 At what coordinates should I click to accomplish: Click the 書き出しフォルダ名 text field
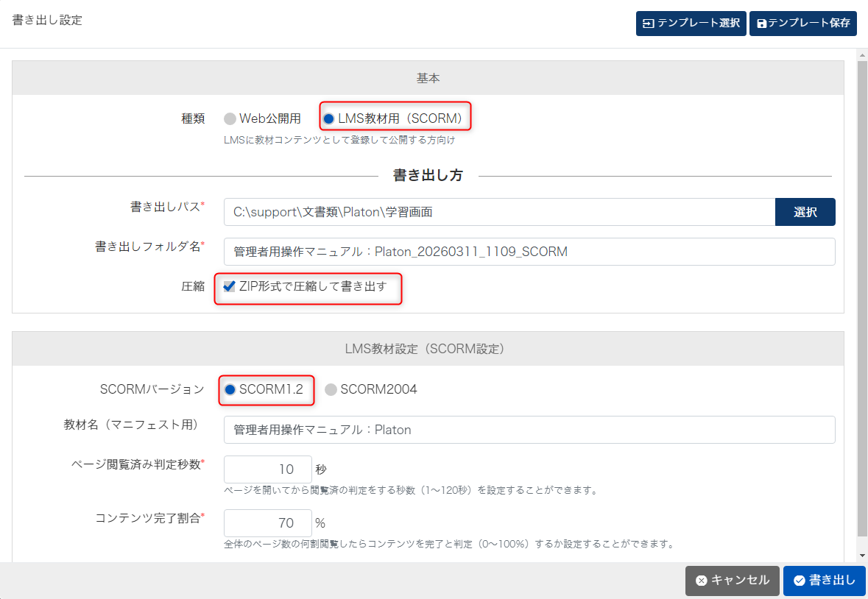(x=529, y=252)
